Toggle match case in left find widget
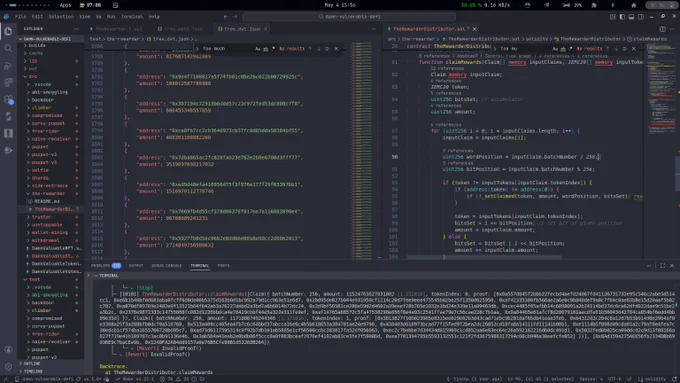This screenshot has height=383, width=680. point(258,49)
